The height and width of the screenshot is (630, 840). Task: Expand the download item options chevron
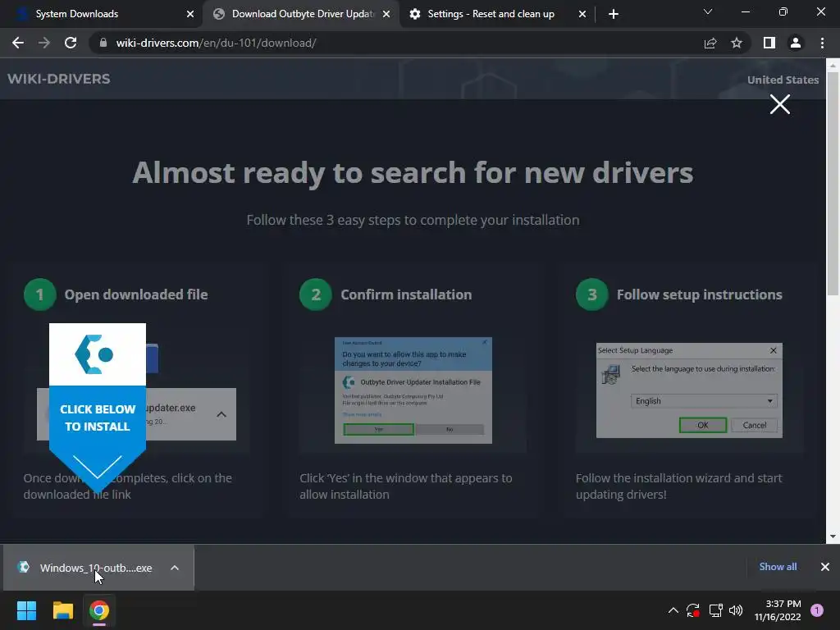tap(175, 568)
